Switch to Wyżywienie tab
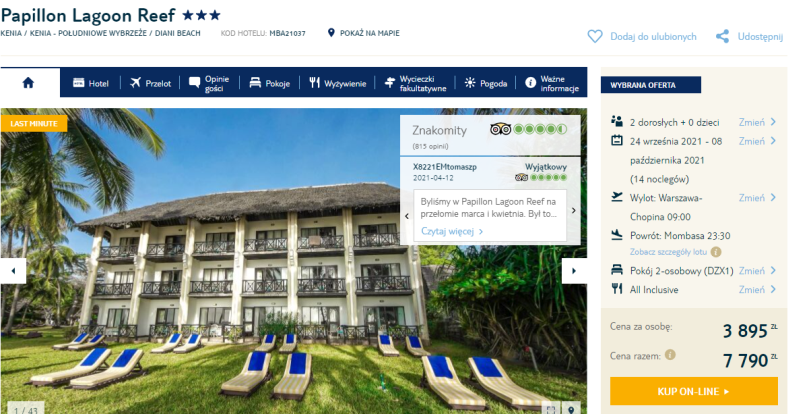790x414 pixels. [x=338, y=83]
